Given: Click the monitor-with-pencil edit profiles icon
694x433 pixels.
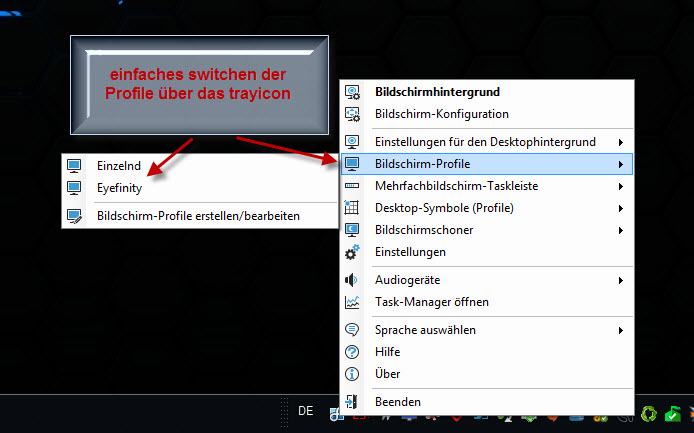Looking at the screenshot, I should 74,216.
